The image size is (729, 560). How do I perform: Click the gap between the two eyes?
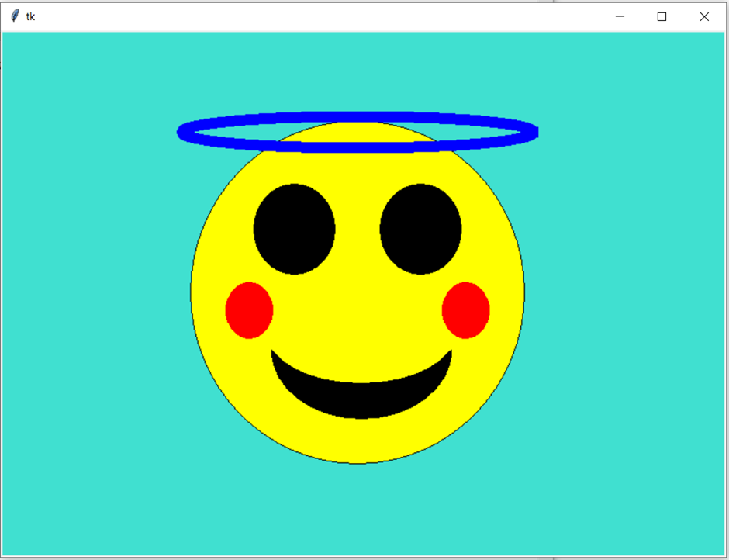pyautogui.click(x=358, y=229)
